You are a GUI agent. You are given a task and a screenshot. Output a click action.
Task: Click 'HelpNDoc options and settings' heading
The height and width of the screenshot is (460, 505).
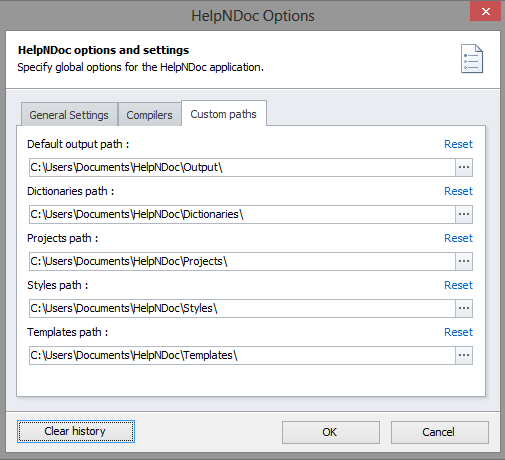coord(103,50)
